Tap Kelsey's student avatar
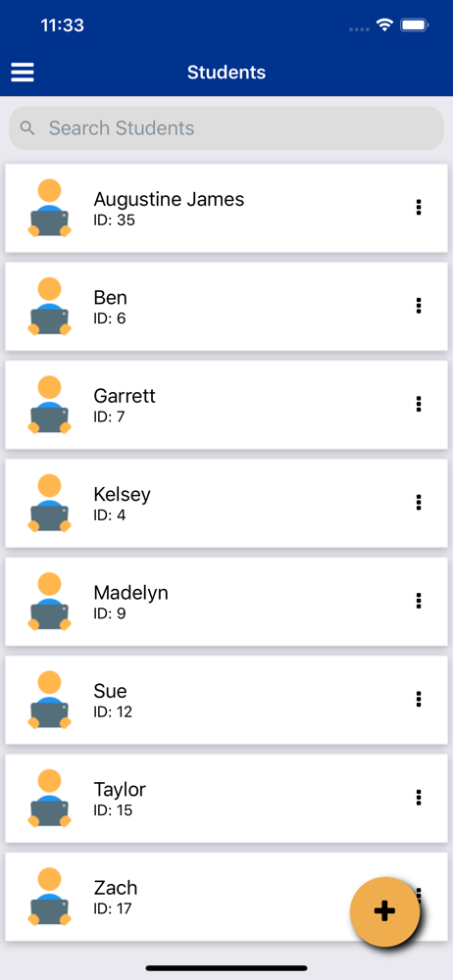Screen dimensions: 453x980 click(49, 503)
